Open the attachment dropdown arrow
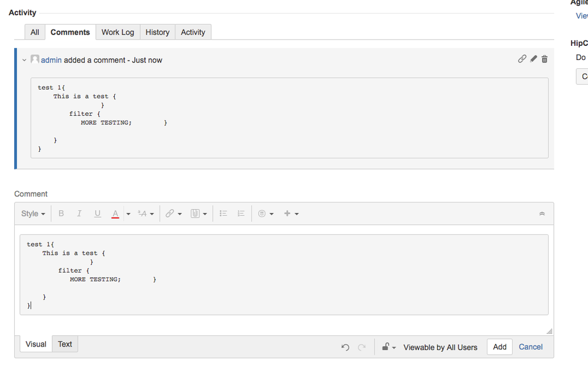The height and width of the screenshot is (373, 588). [x=205, y=214]
